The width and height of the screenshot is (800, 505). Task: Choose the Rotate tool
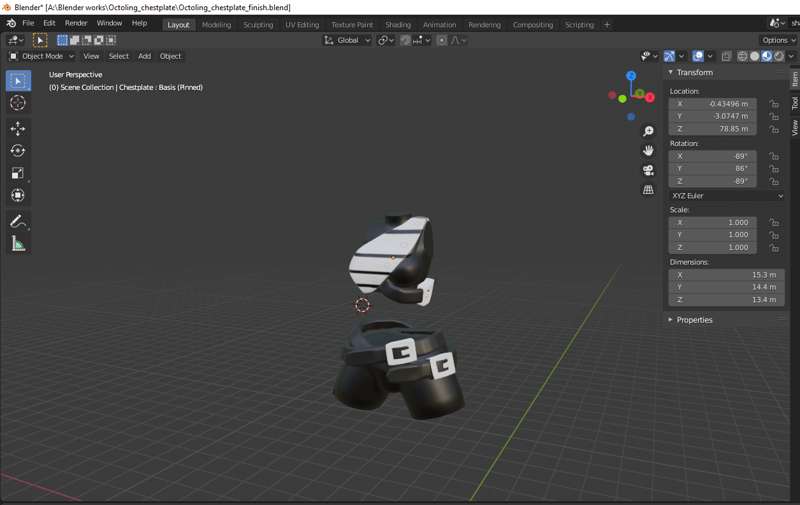[18, 151]
